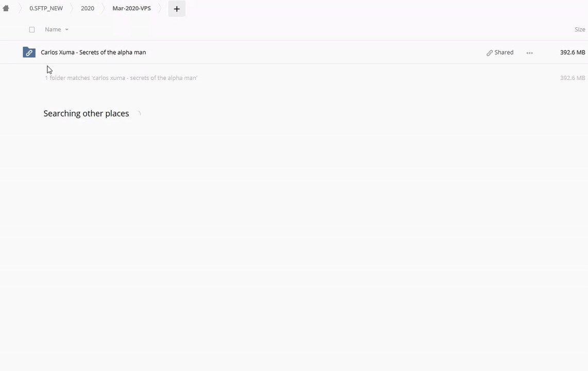Click the '1 folder matches' summary text
The width and height of the screenshot is (588, 371).
click(121, 78)
